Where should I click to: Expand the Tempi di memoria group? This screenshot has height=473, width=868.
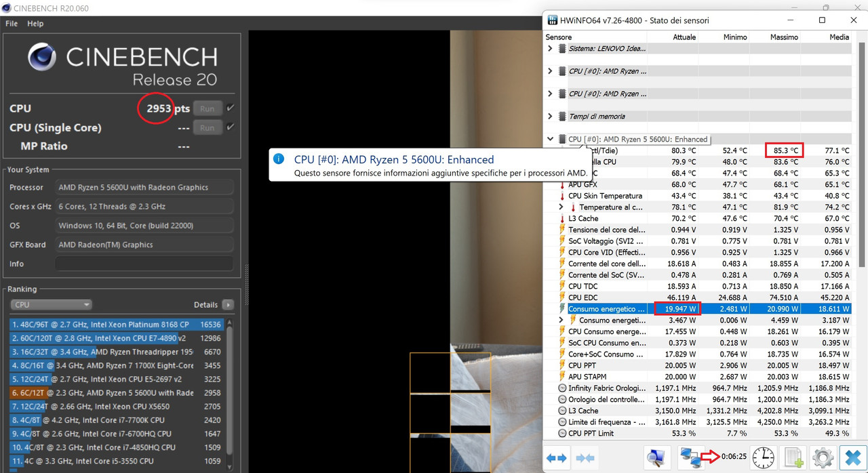pos(550,117)
